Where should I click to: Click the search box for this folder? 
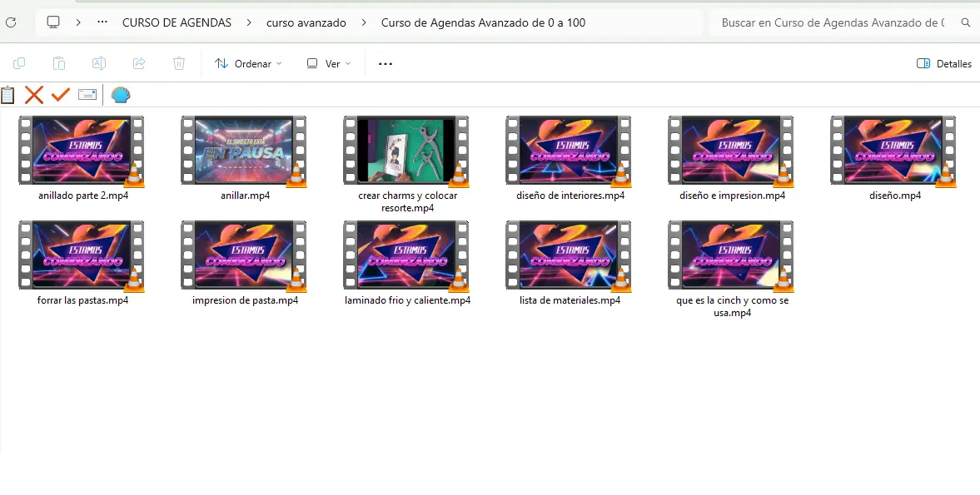(833, 22)
